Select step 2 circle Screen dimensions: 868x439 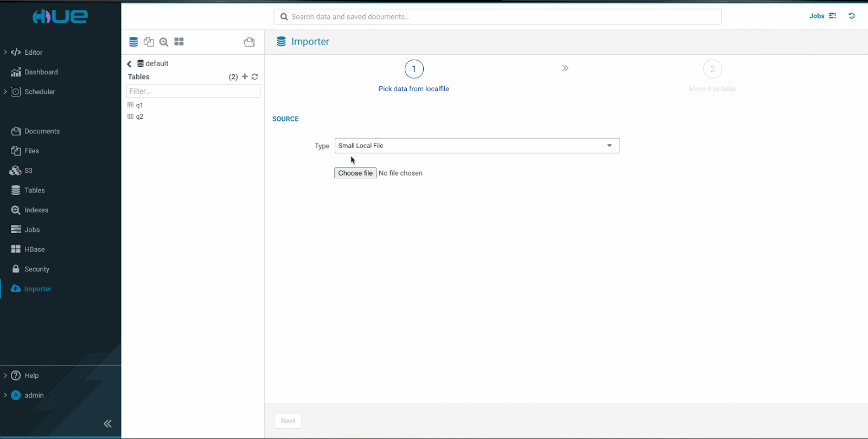[712, 69]
